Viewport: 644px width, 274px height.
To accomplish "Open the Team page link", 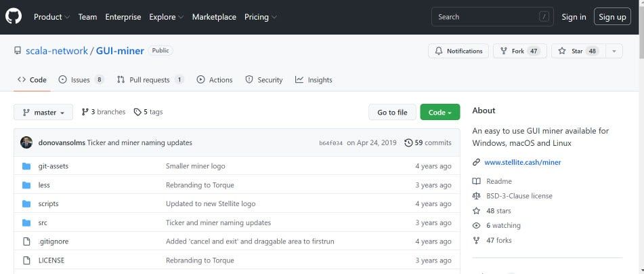I will [87, 17].
